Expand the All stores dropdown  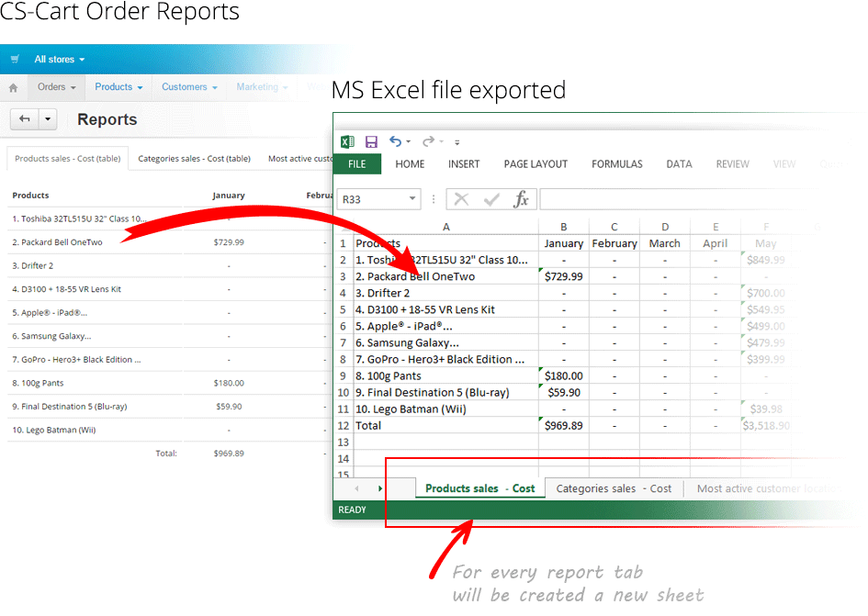pos(59,60)
